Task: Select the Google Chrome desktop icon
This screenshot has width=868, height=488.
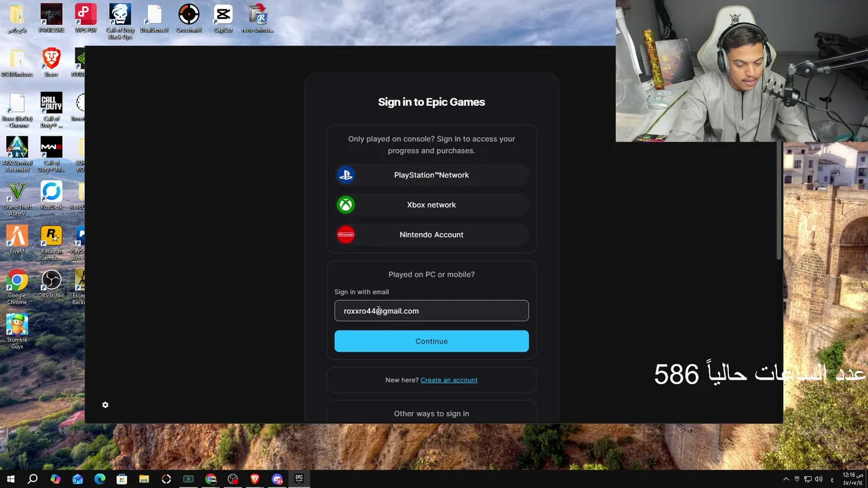Action: click(17, 287)
